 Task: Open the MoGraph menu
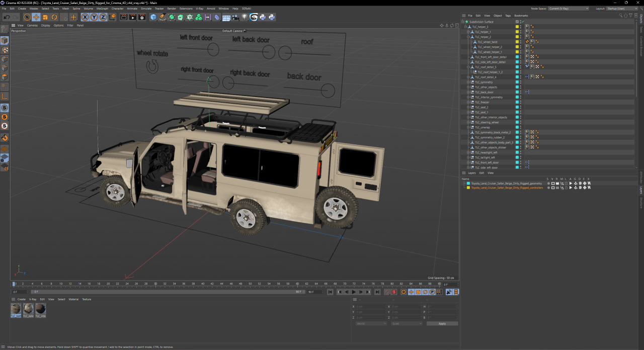pos(102,9)
